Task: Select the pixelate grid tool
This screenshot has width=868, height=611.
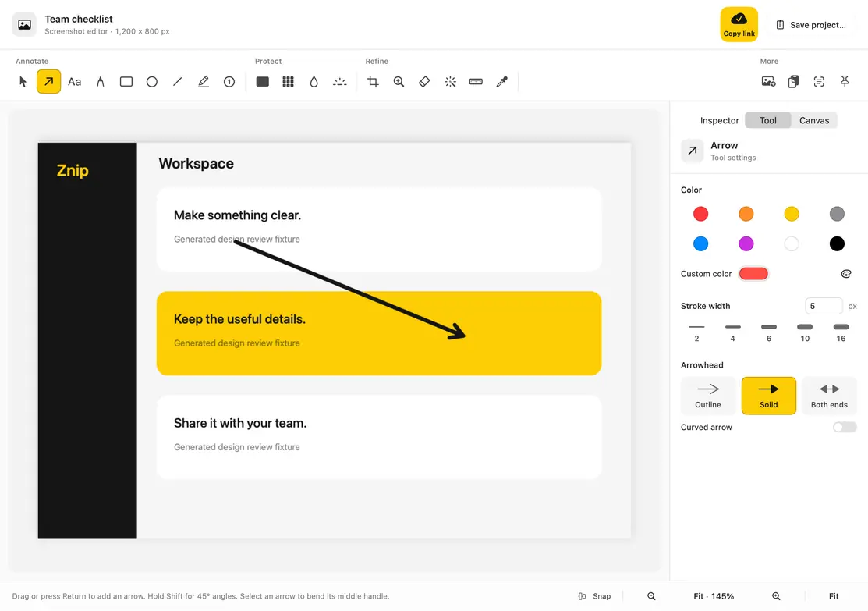Action: click(288, 82)
